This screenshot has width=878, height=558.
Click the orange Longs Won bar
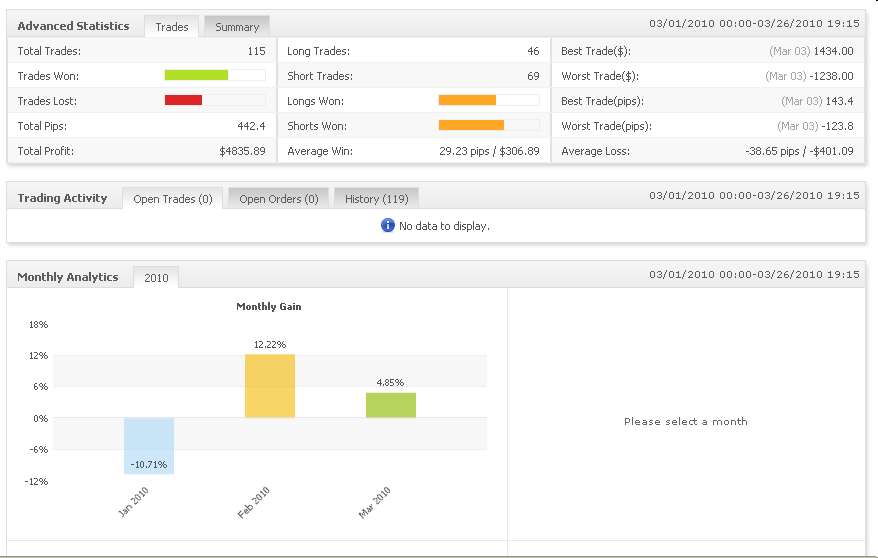pyautogui.click(x=467, y=100)
